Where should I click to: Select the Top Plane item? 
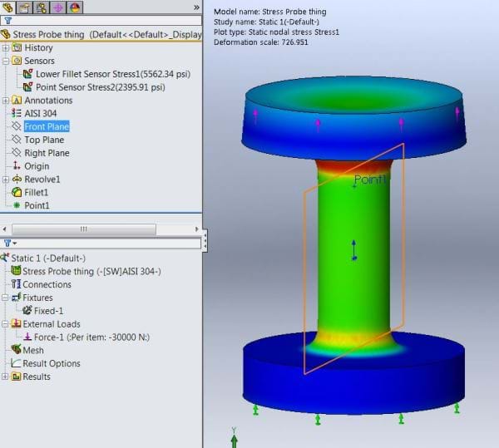pos(44,140)
